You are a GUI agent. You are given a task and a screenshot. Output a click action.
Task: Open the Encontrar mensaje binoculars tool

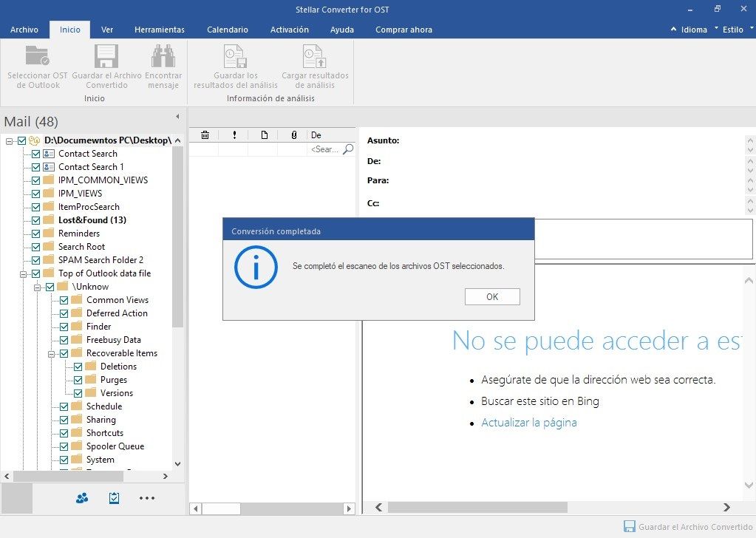tap(163, 56)
